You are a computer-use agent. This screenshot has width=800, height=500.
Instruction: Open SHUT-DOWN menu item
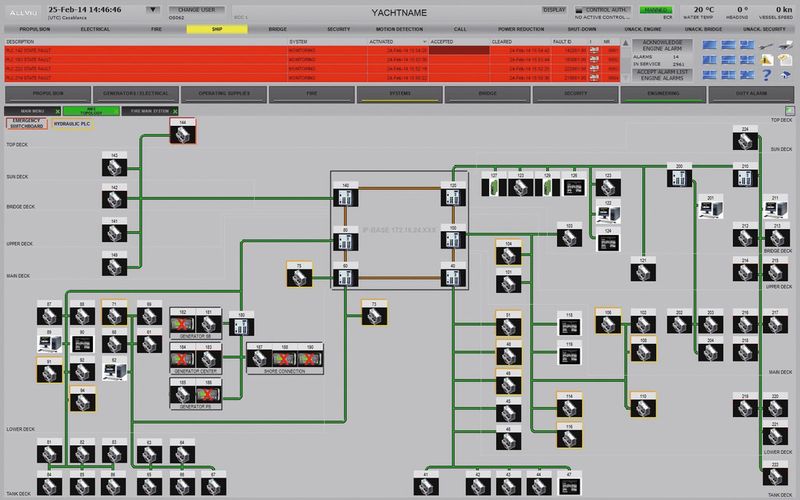582,30
